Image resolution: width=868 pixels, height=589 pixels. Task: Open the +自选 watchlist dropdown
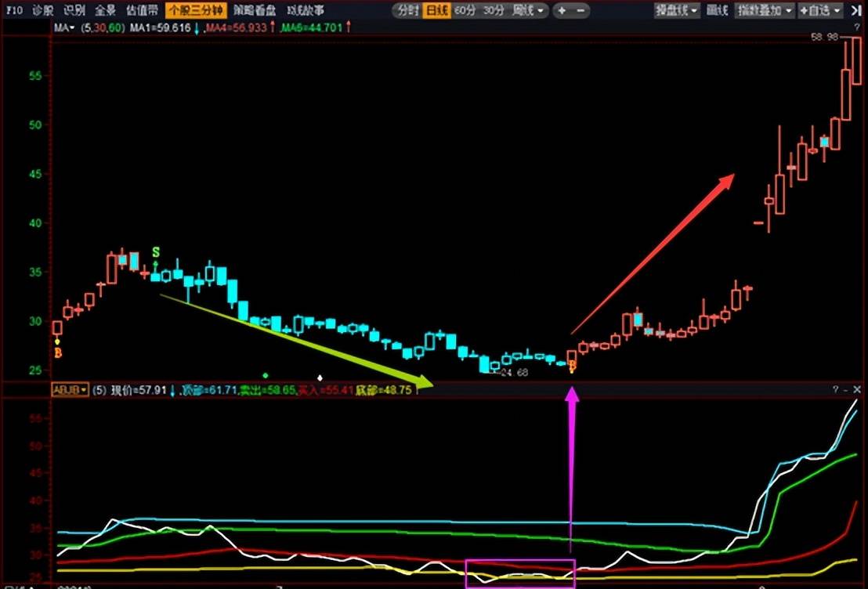820,10
